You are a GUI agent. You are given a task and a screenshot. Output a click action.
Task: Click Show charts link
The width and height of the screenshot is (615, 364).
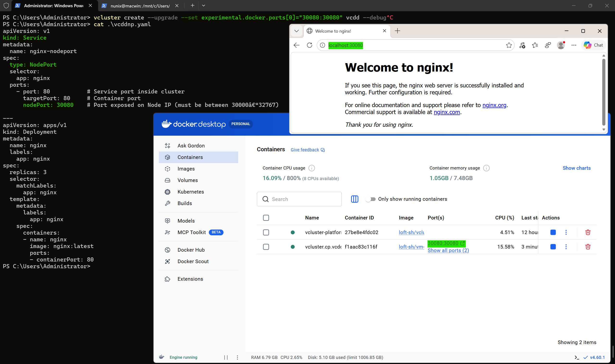[576, 168]
